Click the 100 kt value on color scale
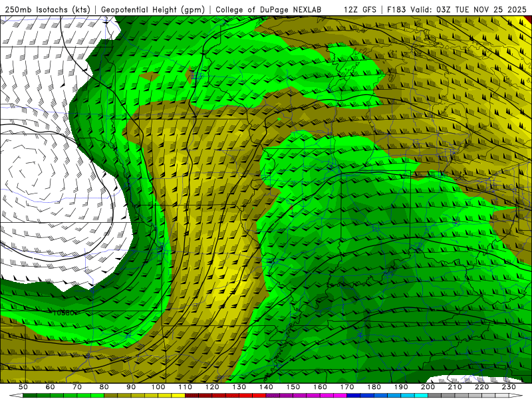 click(158, 387)
